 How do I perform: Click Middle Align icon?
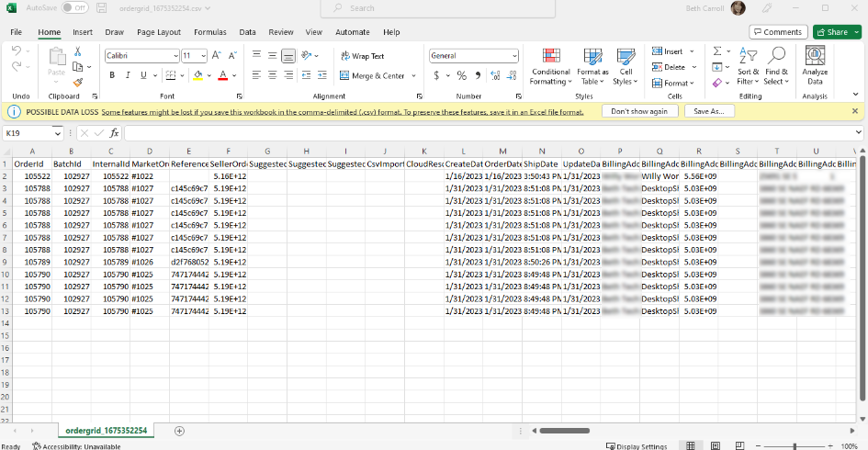(273, 55)
